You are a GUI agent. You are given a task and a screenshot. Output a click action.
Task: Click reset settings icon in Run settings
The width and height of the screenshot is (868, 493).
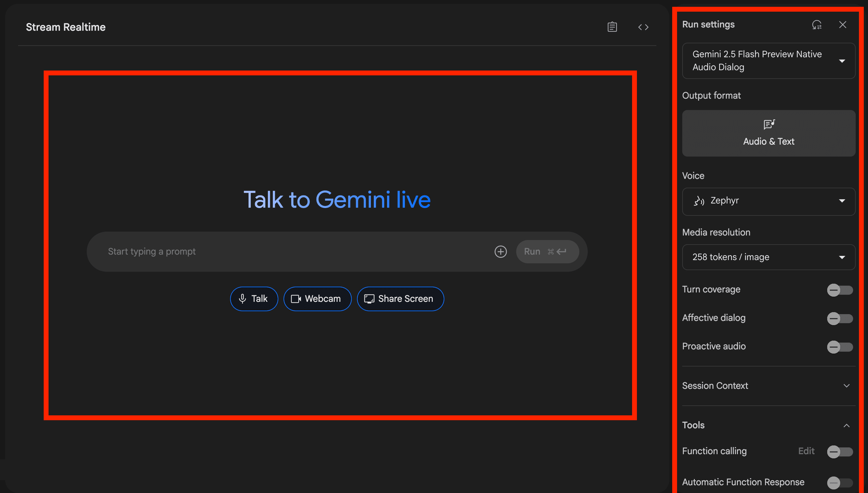[x=817, y=25]
